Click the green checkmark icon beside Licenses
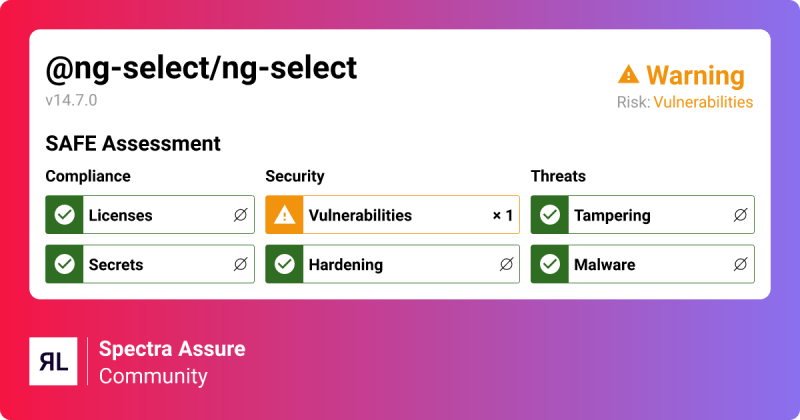 [65, 215]
